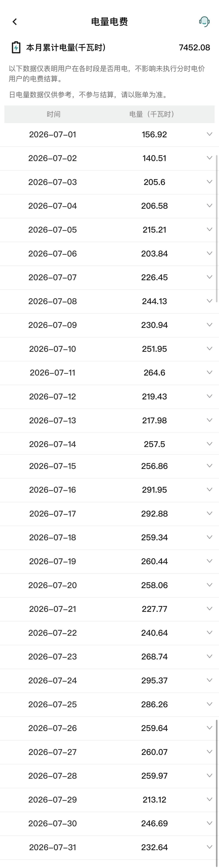Expand chevron beside 264.6 value

pos(209,372)
